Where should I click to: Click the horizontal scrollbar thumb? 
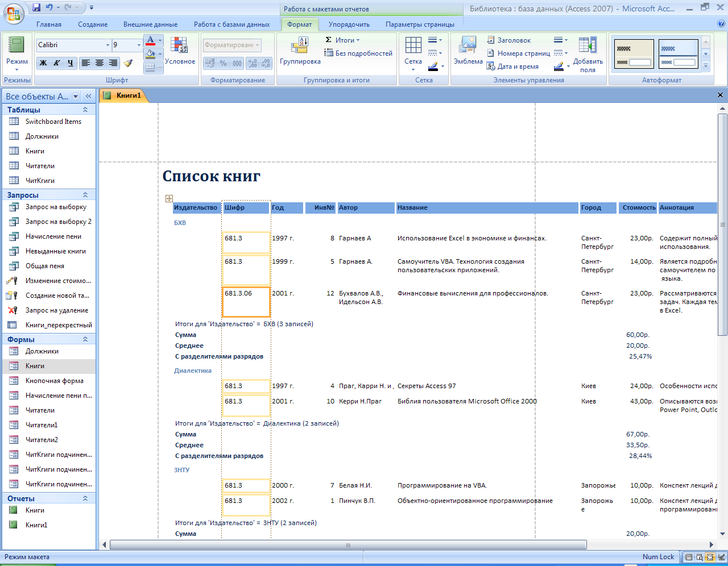point(348,545)
